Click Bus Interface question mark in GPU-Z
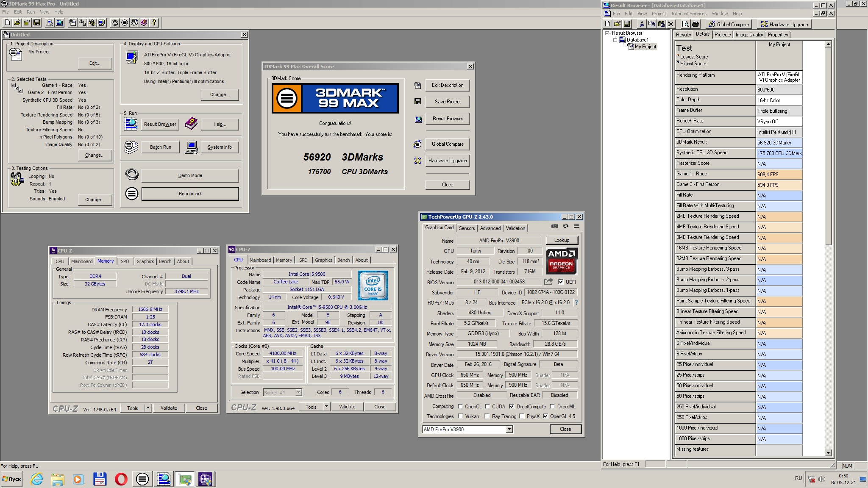This screenshot has width=868, height=488. (576, 302)
